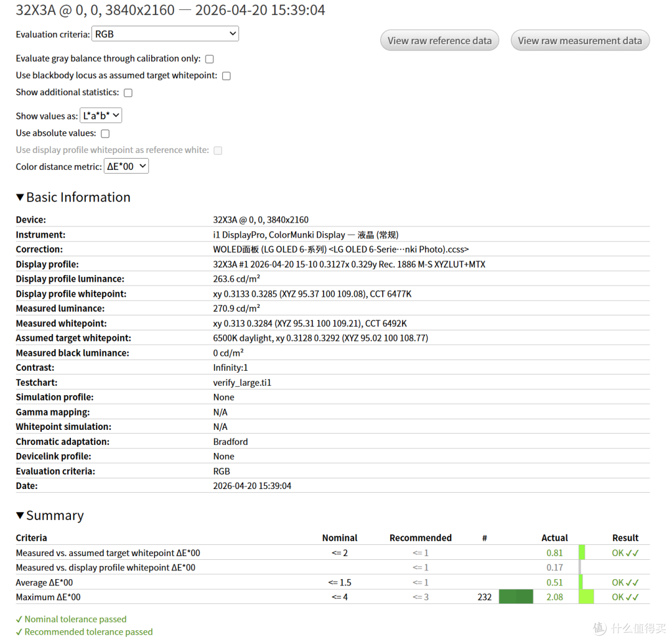This screenshot has height=642, width=672.
Task: Click the Correction value WOLED ccss text
Action: click(x=341, y=249)
